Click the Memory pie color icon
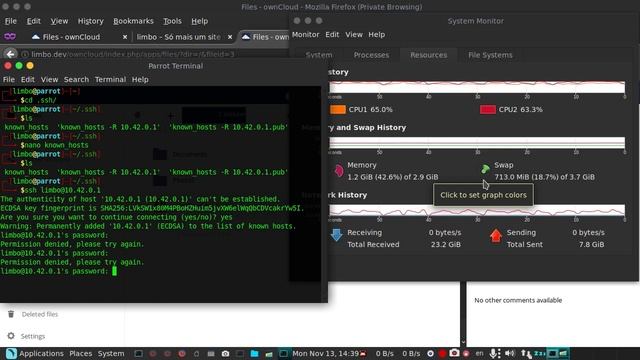 pos(339,170)
